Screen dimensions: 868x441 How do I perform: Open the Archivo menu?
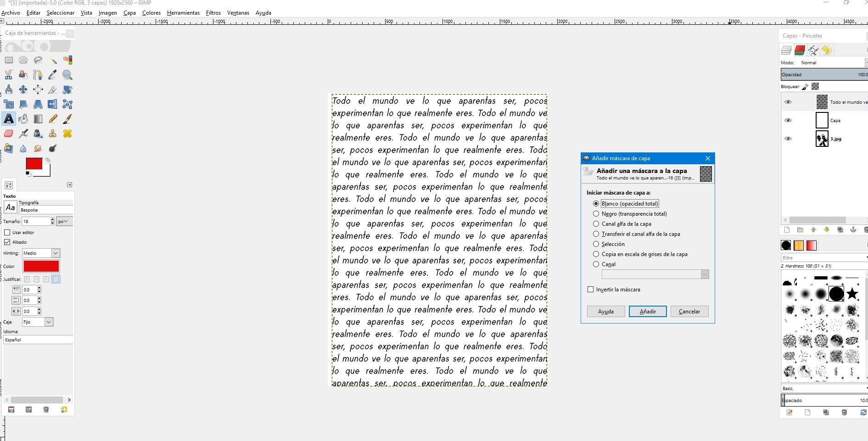coord(11,13)
